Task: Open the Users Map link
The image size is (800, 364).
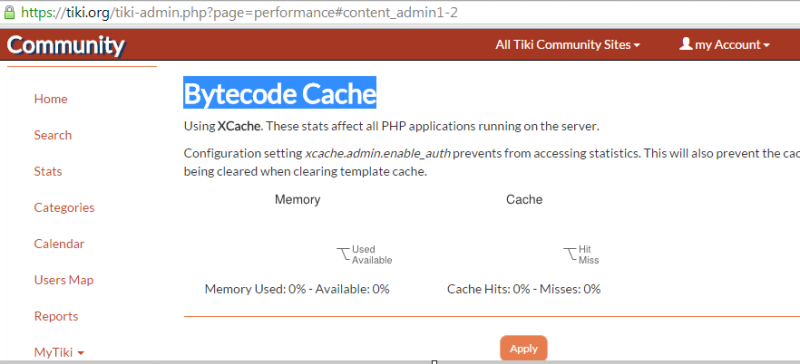Action: 64,280
